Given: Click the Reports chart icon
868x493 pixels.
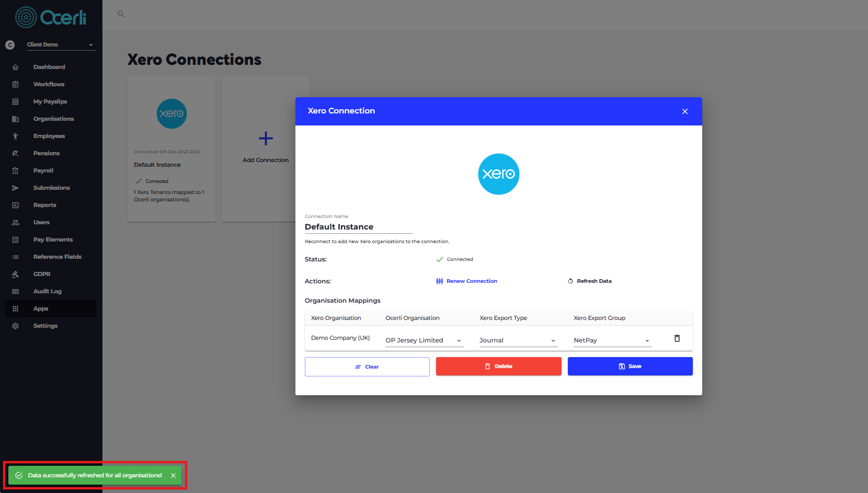Looking at the screenshot, I should coord(15,205).
